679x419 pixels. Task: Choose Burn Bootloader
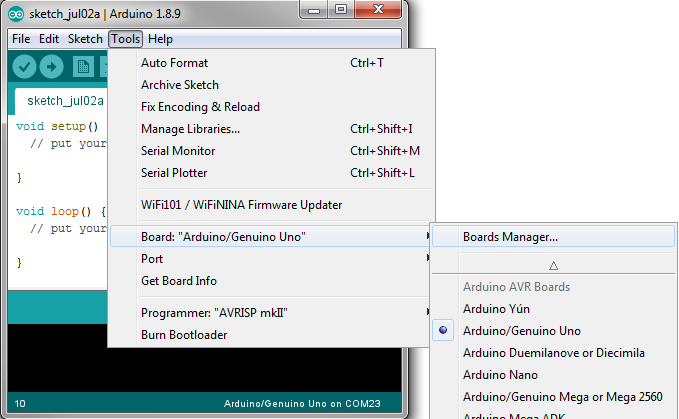click(271, 335)
